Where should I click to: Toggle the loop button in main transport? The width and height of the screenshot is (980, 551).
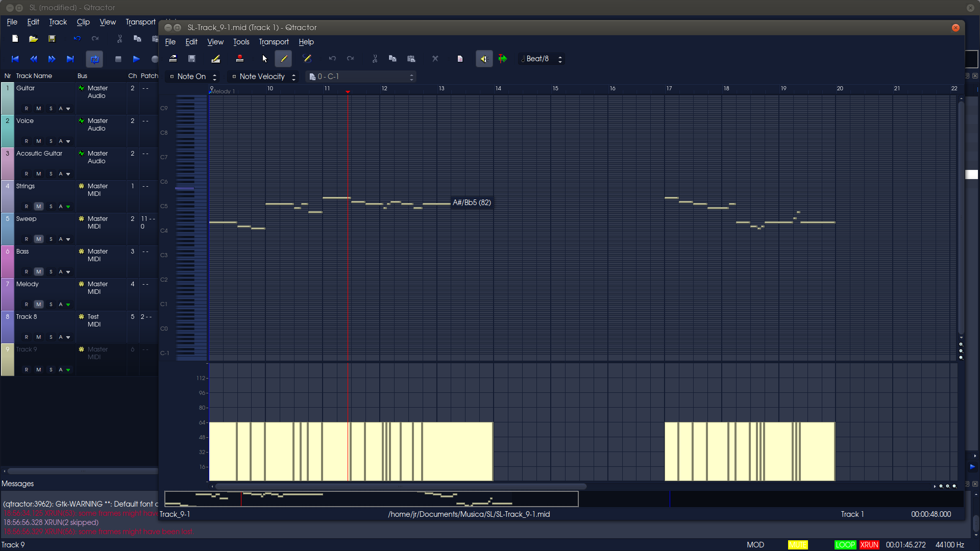click(x=94, y=59)
